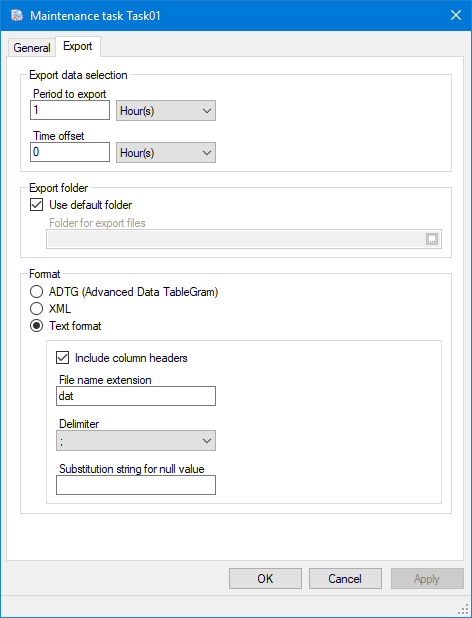Viewport: 472px width, 618px height.
Task: Open the Period to export unit dropdown
Action: [166, 110]
